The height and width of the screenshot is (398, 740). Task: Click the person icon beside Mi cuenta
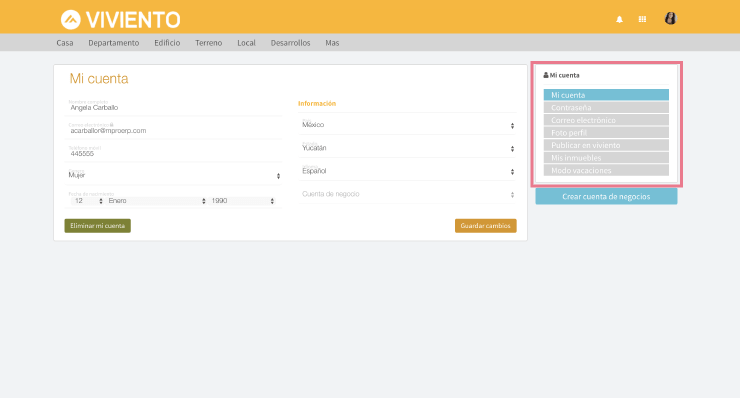pos(546,75)
